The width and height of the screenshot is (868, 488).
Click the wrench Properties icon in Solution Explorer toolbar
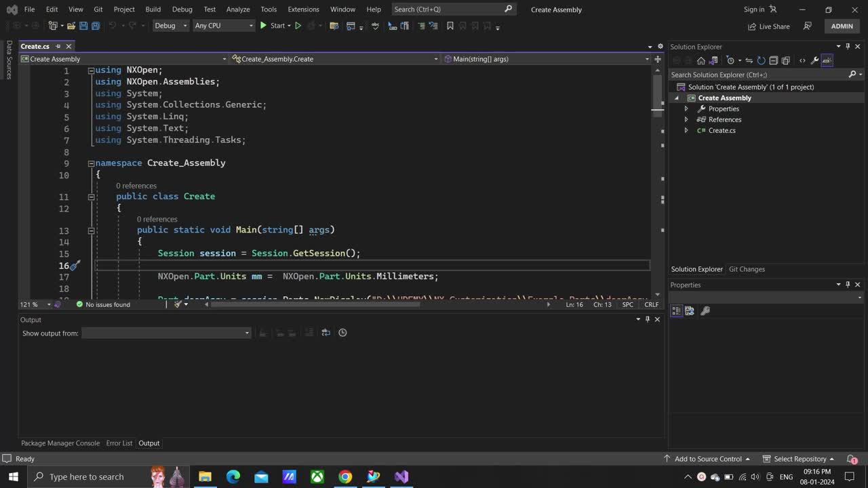click(x=815, y=60)
